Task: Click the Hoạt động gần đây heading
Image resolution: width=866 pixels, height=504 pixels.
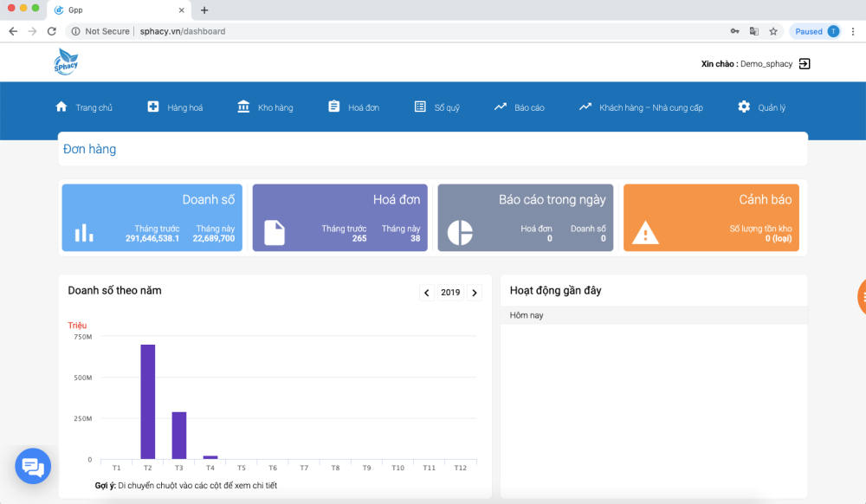Action: click(556, 290)
